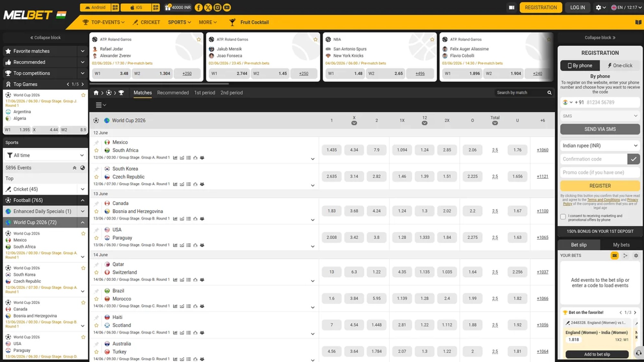The image size is (644, 362).
Task: Favorite Argentina vs Algeria top game star
Action: coord(83,95)
